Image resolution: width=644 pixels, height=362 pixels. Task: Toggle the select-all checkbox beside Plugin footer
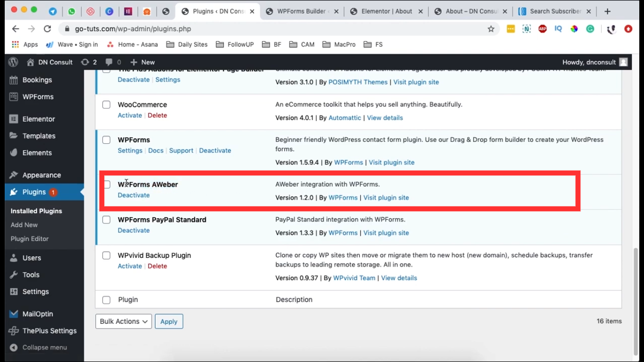click(x=107, y=300)
